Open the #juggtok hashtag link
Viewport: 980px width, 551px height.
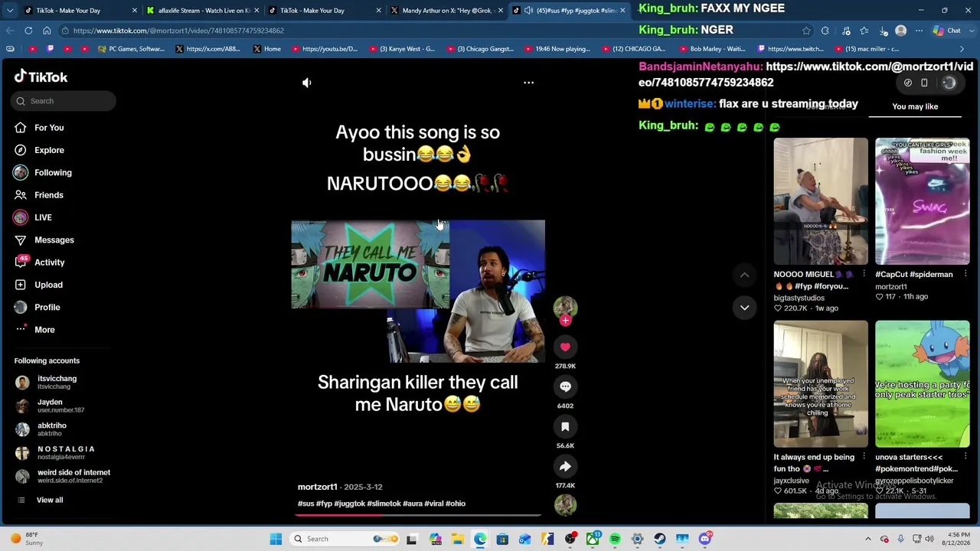coord(350,504)
